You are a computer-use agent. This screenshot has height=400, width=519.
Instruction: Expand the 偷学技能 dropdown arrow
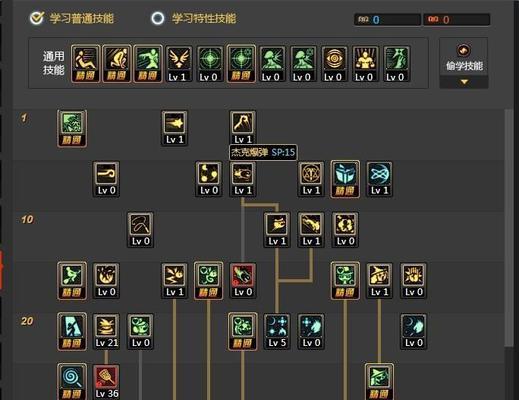tap(464, 82)
